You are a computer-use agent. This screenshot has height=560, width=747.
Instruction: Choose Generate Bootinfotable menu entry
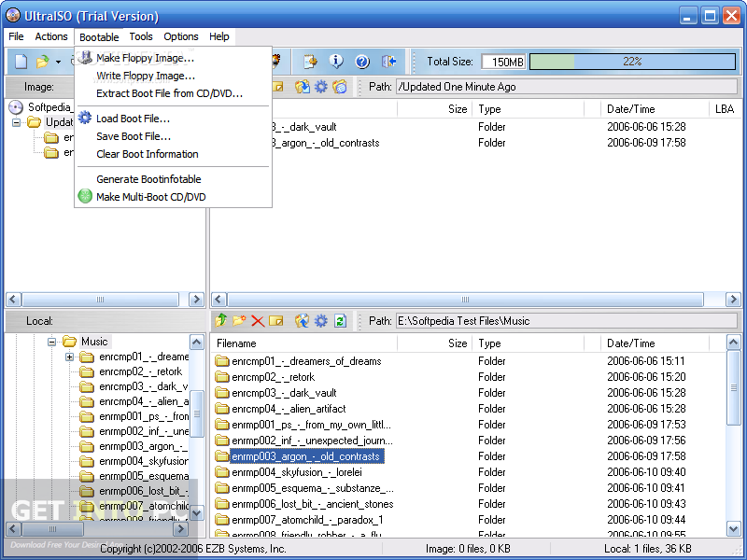point(148,179)
